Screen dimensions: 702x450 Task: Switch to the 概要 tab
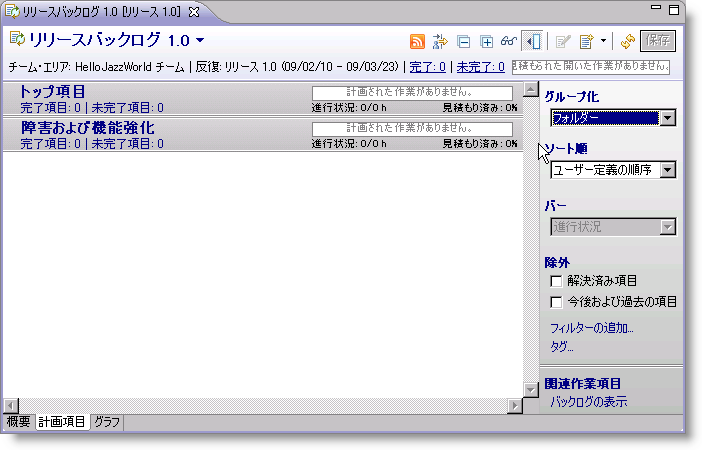(19, 422)
